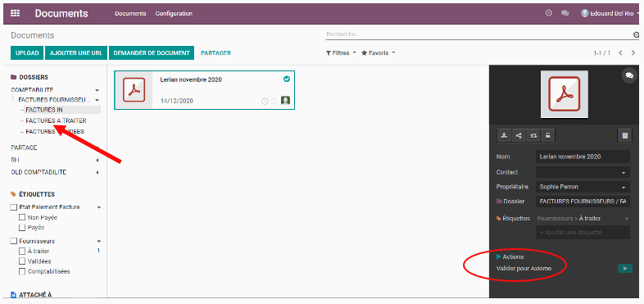This screenshot has height=304, width=644.
Task: Open the conversations chat icon in top bar
Action: pos(565,13)
